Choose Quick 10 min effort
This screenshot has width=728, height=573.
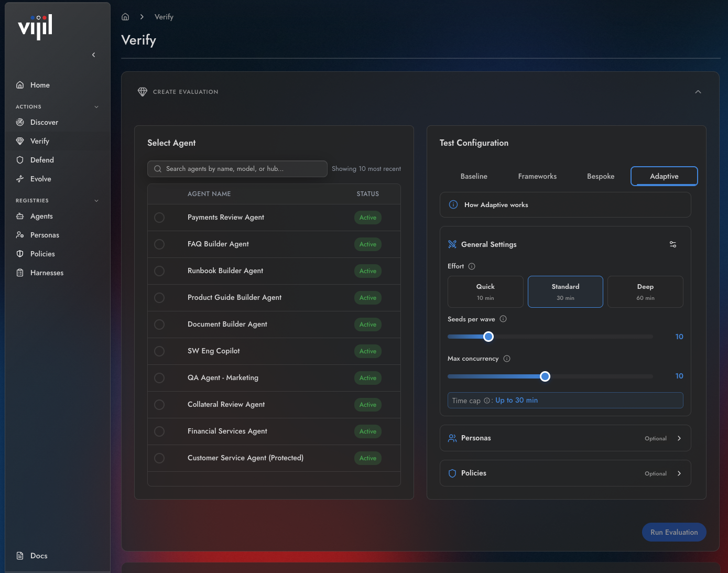pos(485,291)
